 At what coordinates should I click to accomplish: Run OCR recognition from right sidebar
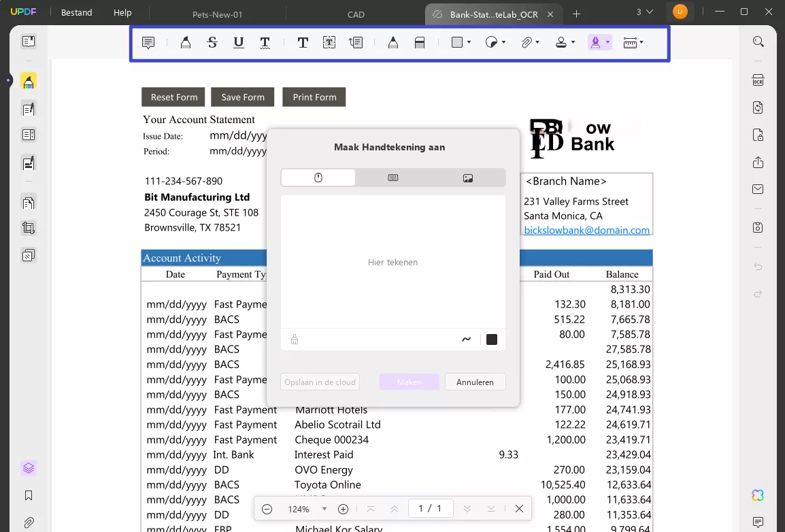758,80
